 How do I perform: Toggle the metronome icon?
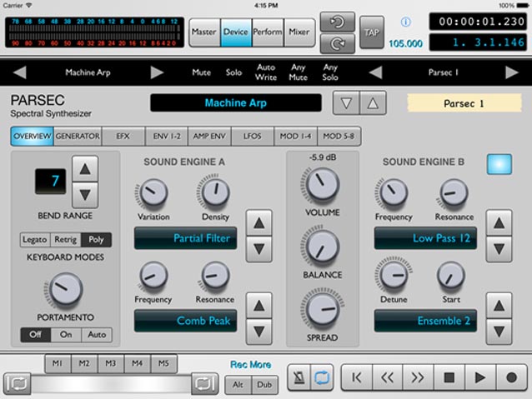[299, 377]
